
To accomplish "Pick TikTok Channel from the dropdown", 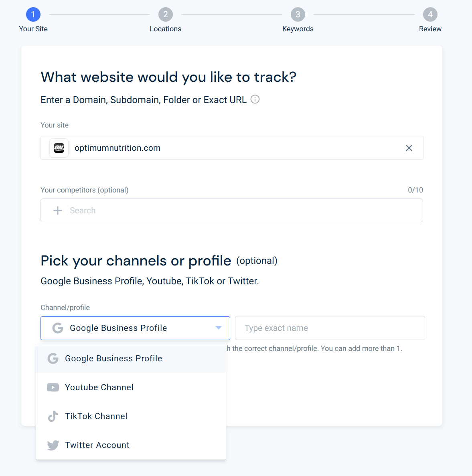I will 96,416.
